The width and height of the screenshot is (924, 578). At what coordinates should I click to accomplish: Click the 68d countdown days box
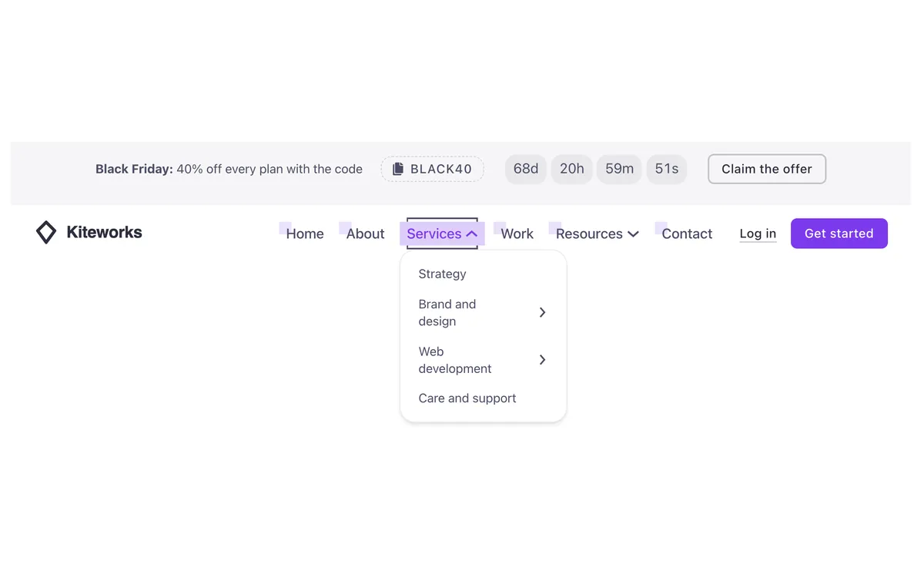(526, 169)
